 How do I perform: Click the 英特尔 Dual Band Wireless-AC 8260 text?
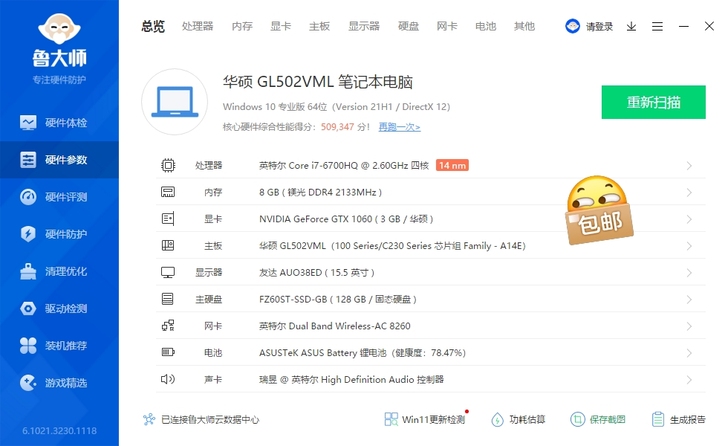pos(335,326)
